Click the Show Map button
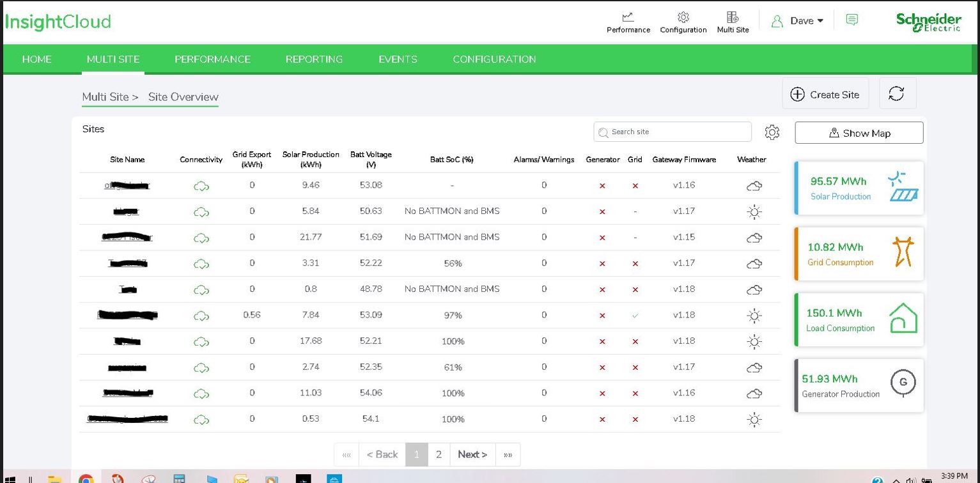This screenshot has width=980, height=483. point(859,133)
